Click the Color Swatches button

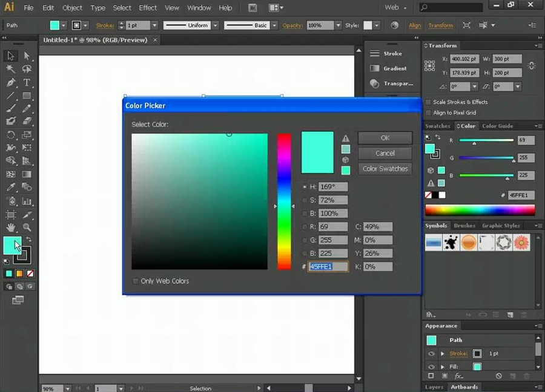coord(385,169)
